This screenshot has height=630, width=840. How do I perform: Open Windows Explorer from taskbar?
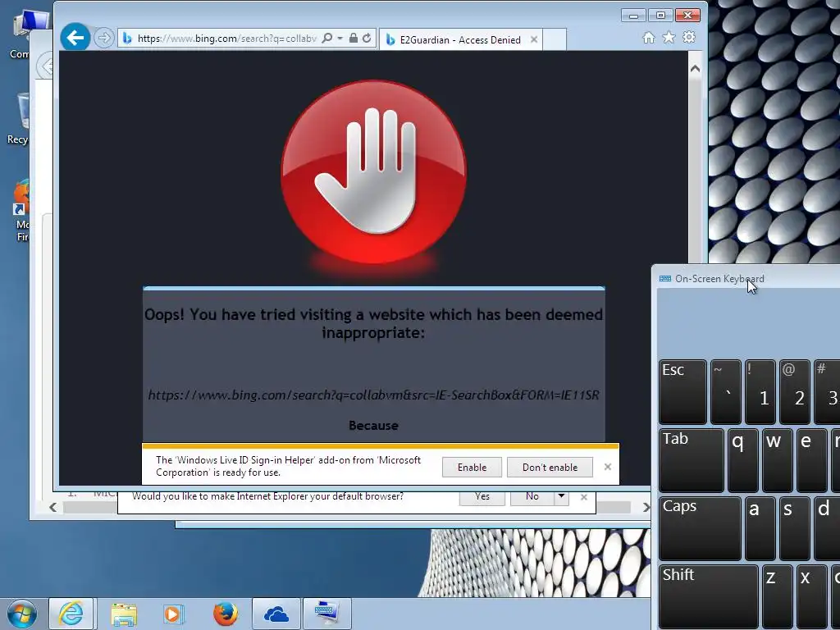124,614
